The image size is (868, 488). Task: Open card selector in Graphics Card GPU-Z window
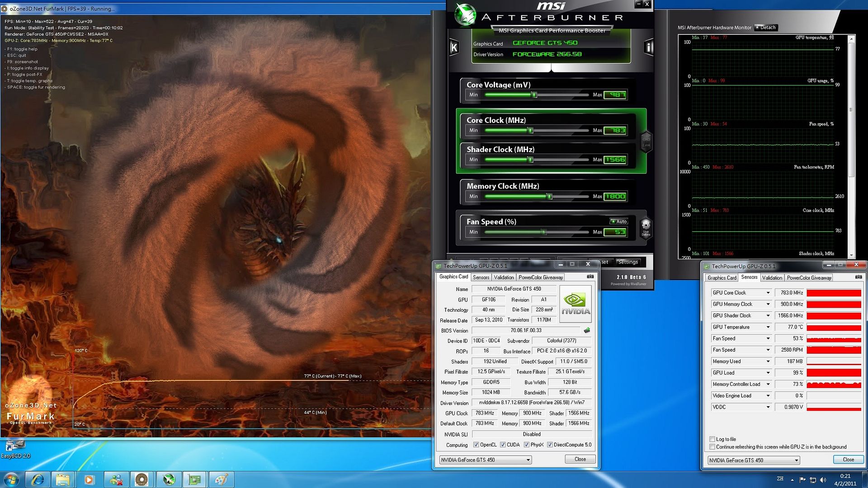486,460
